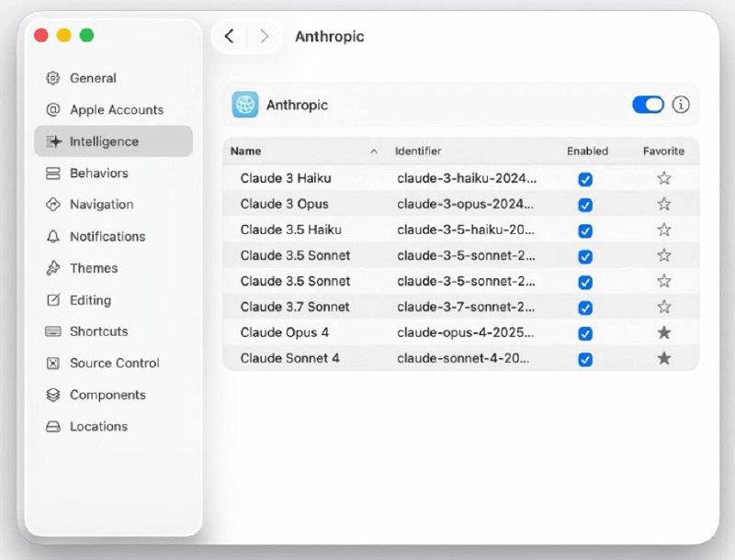Go forward with the right chevron
This screenshot has width=735, height=560.
(x=265, y=36)
